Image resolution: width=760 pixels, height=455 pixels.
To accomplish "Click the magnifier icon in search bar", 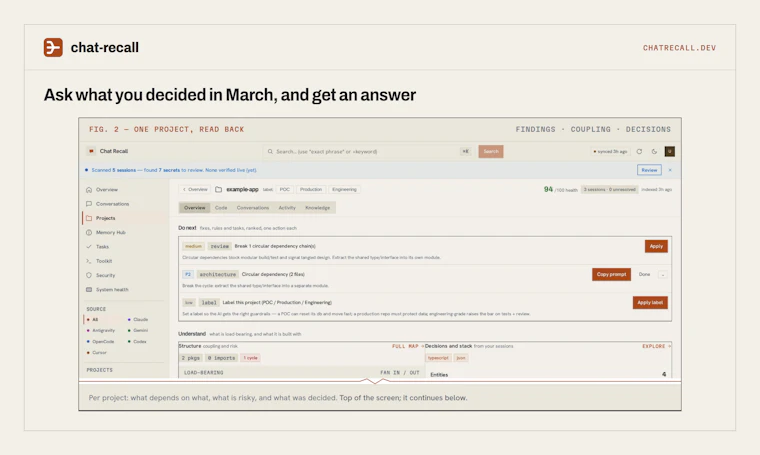I will (x=270, y=152).
